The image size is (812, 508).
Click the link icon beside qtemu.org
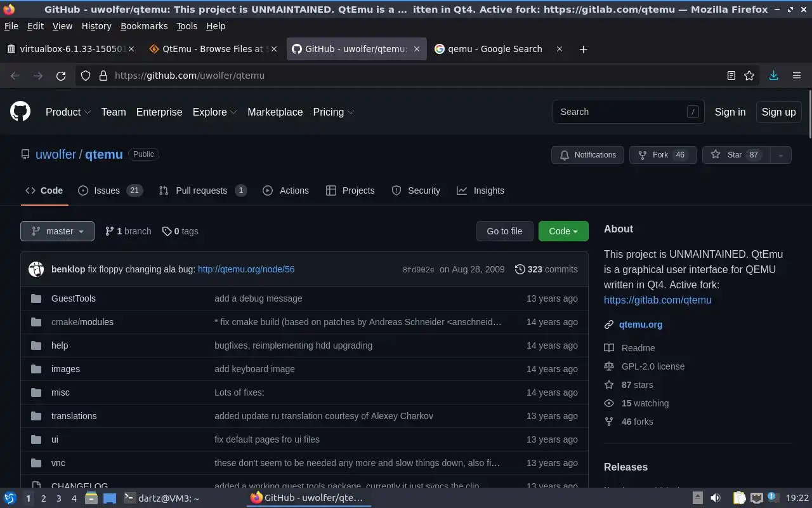(x=609, y=324)
